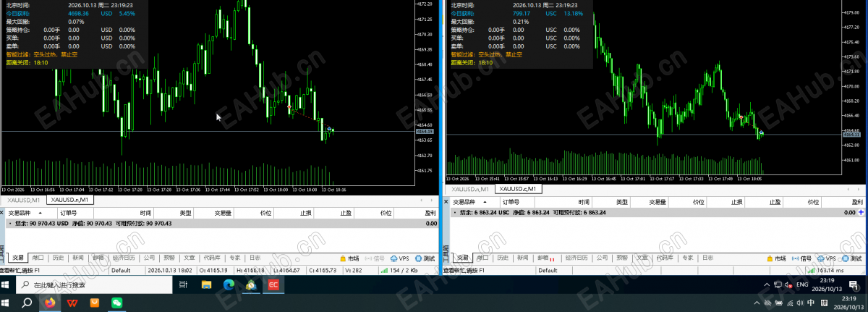Toggle the 中 input method indicator
The height and width of the screenshot is (312, 868).
[812, 303]
